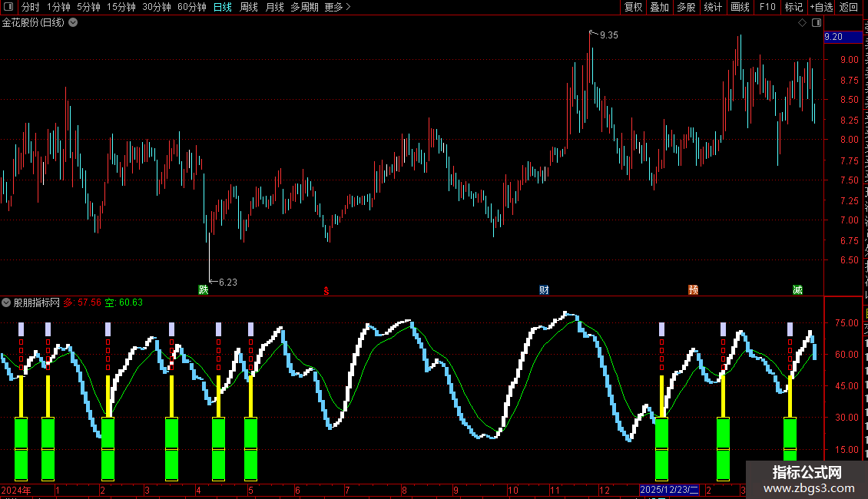Open the 复权 adjustment option

(x=633, y=7)
